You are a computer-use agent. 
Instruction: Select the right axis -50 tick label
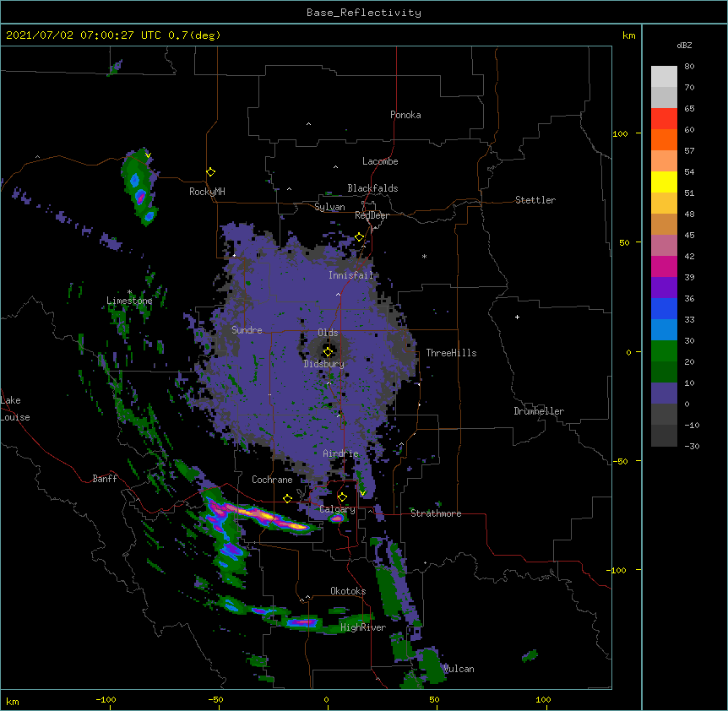pos(620,461)
